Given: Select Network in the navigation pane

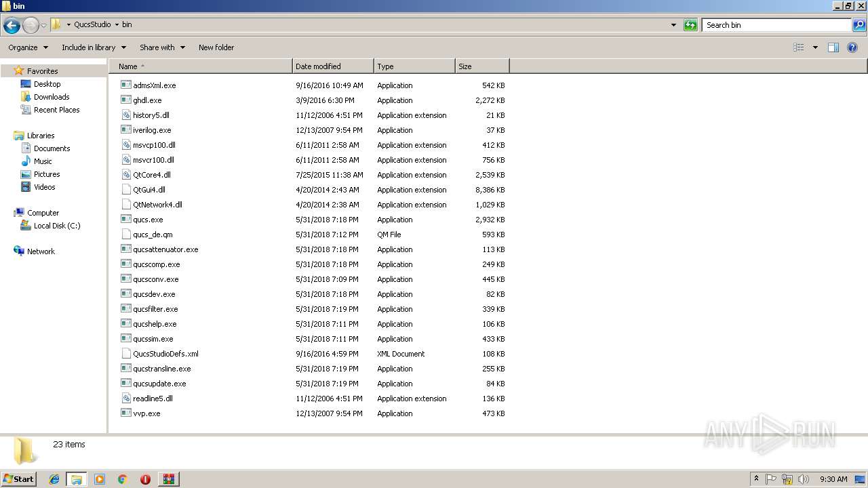Looking at the screenshot, I should pos(41,251).
